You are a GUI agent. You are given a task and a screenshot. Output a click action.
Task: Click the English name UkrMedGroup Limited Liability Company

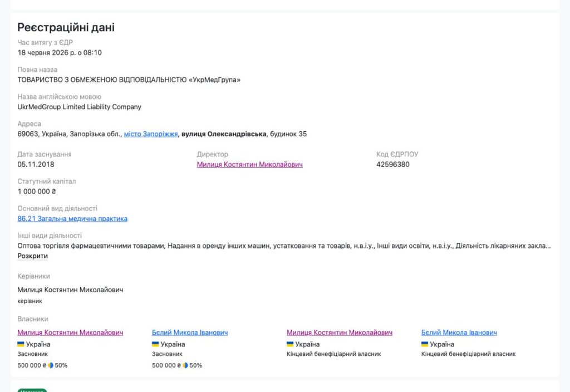coord(79,107)
